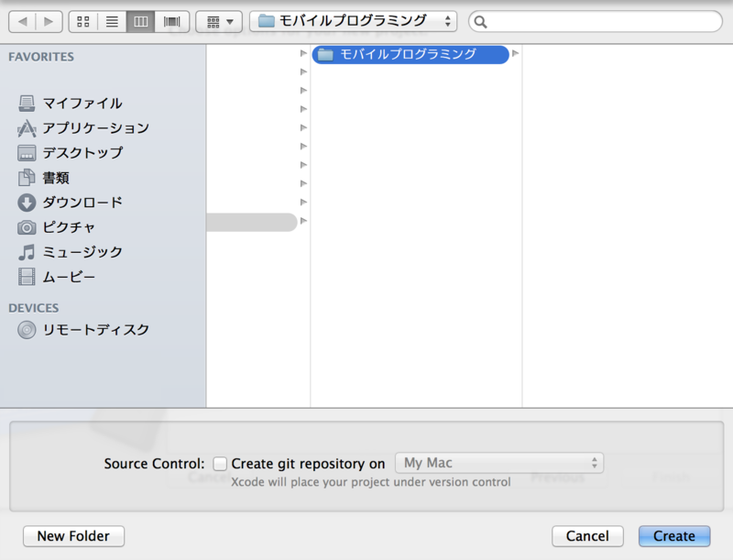Click the New Folder button
This screenshot has height=560, width=733.
[73, 535]
